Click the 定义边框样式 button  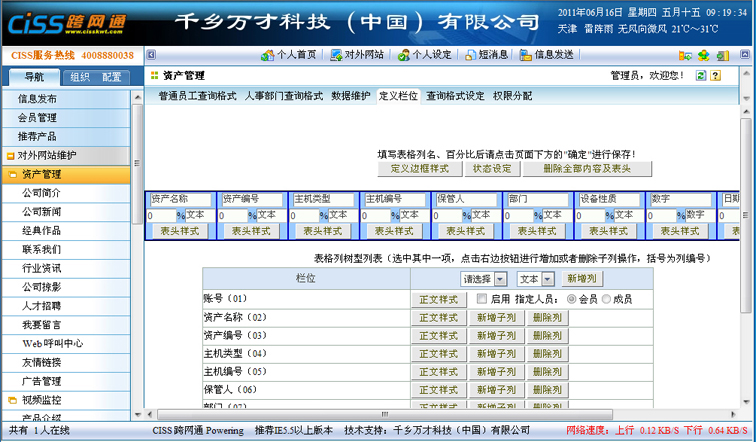pos(419,169)
